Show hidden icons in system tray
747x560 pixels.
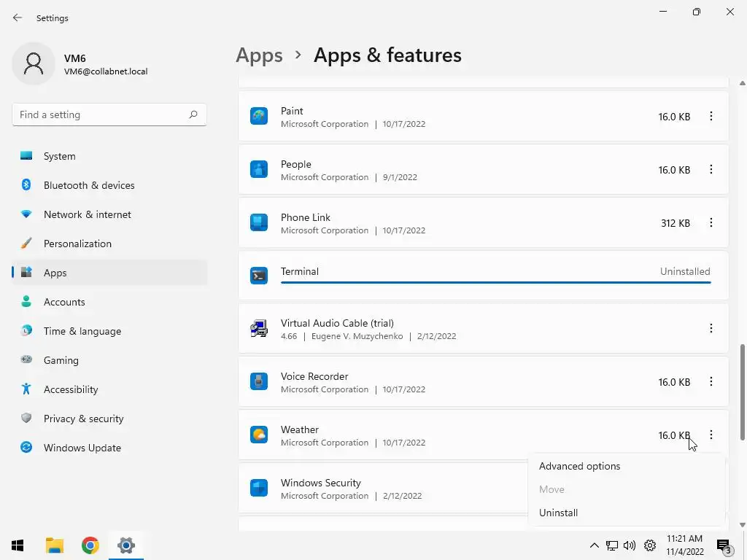(x=594, y=545)
